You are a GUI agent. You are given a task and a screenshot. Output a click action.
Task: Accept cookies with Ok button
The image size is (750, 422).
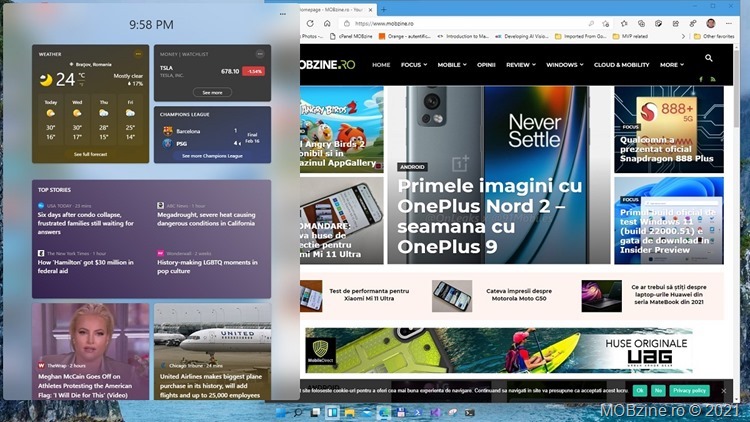[x=640, y=390]
